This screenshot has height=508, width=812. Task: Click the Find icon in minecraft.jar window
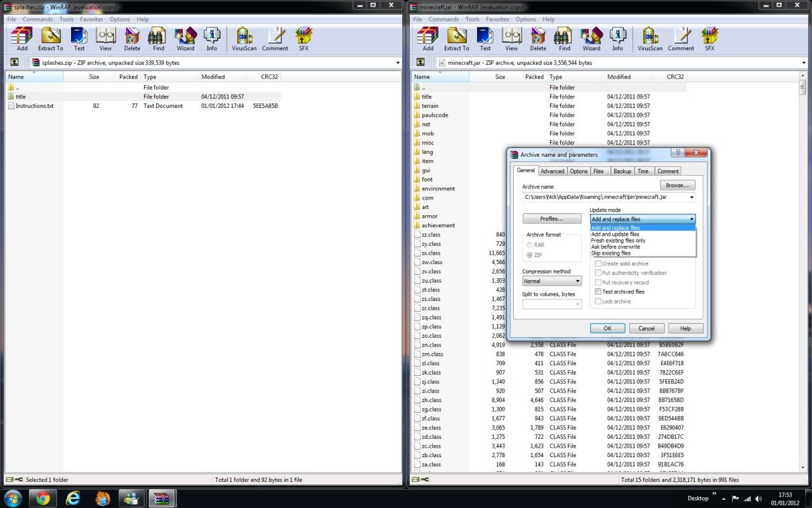(x=565, y=39)
